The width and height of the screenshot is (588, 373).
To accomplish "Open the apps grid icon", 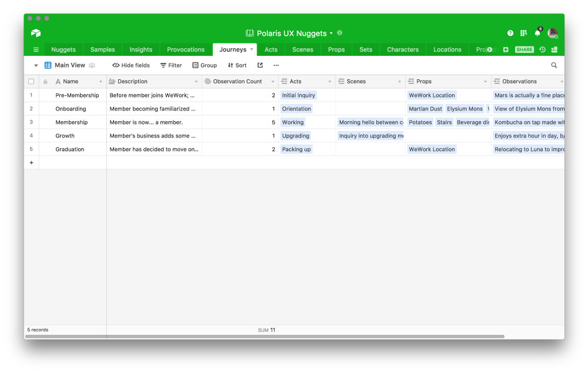I will (x=523, y=33).
